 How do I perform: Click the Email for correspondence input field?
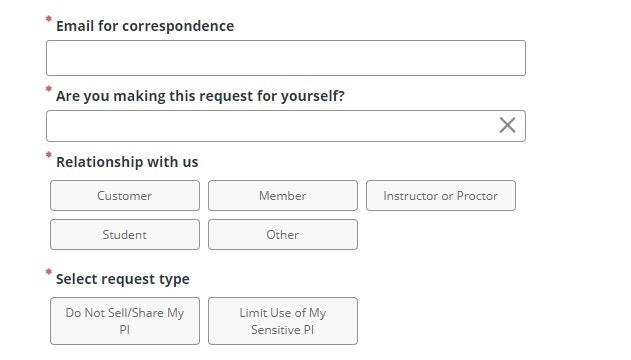(x=286, y=58)
